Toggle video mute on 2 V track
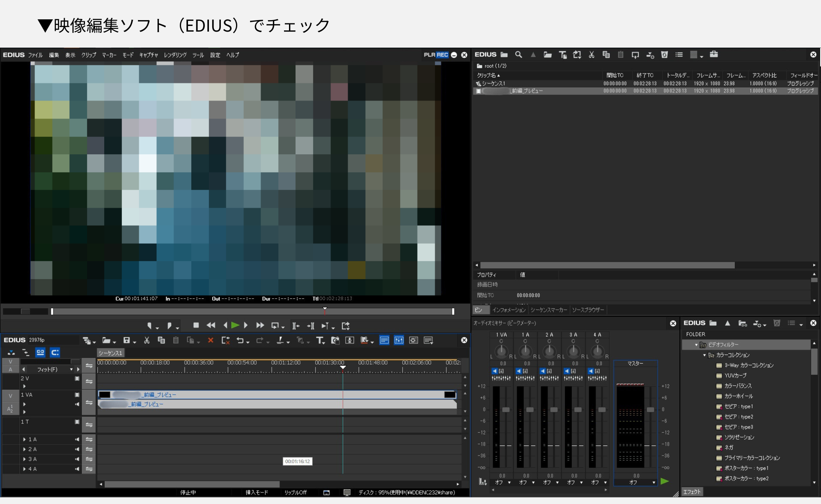 [x=77, y=378]
